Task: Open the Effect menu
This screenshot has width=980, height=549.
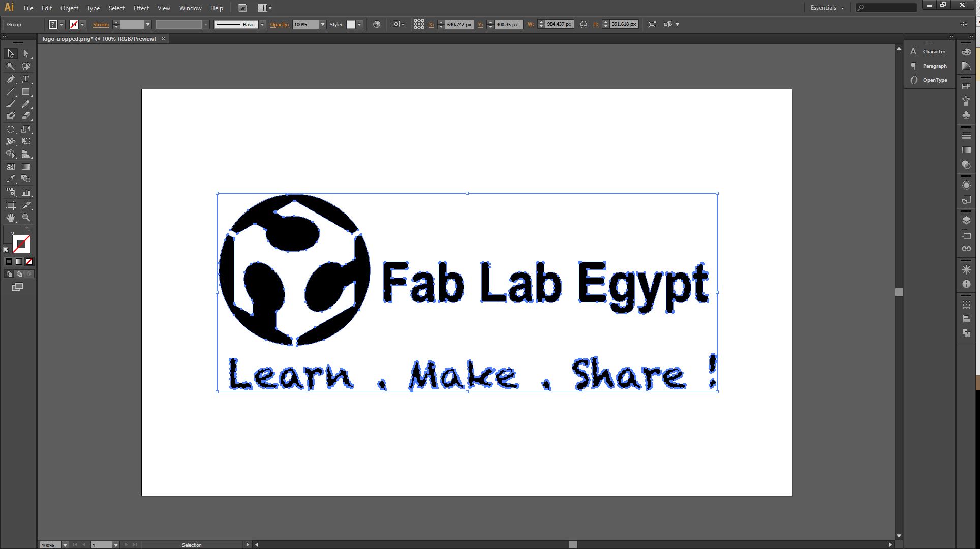Action: [x=141, y=8]
